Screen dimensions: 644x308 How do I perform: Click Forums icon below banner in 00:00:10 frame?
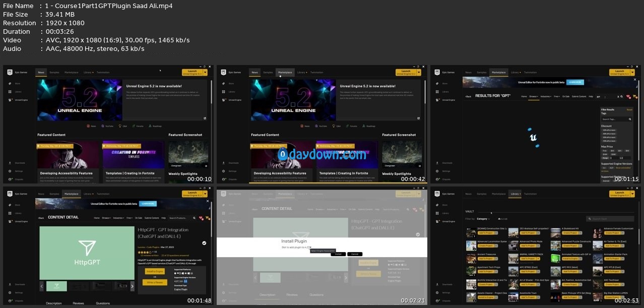click(x=134, y=126)
